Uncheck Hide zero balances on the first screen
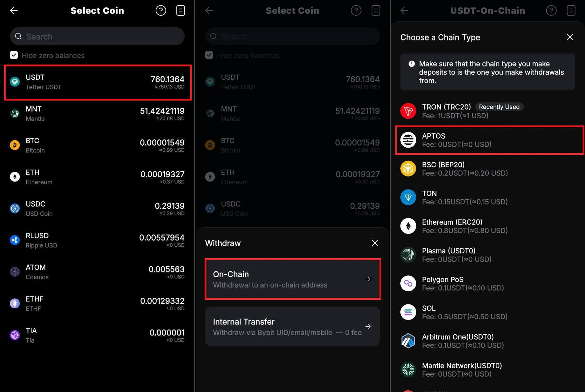Viewport: 585px width, 392px height. tap(14, 55)
